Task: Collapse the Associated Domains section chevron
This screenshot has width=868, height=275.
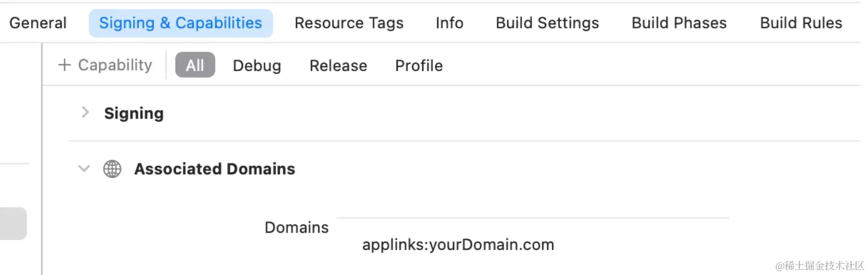Action: tap(84, 168)
